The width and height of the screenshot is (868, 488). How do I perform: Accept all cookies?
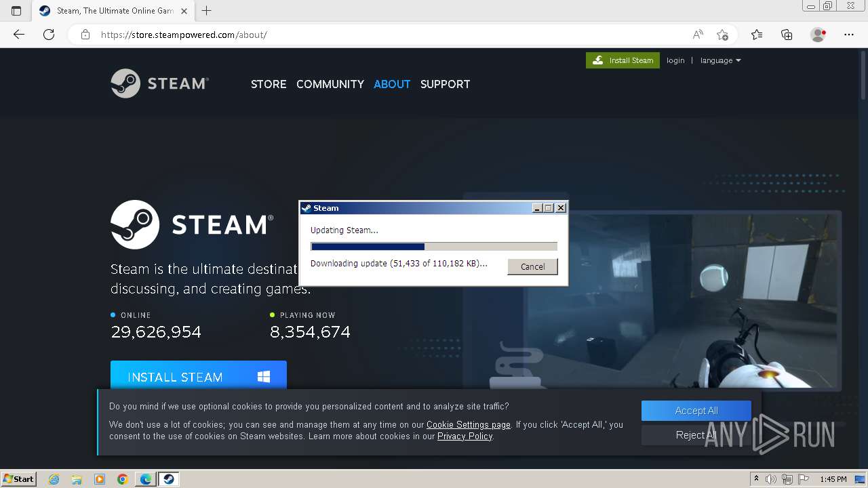point(696,411)
